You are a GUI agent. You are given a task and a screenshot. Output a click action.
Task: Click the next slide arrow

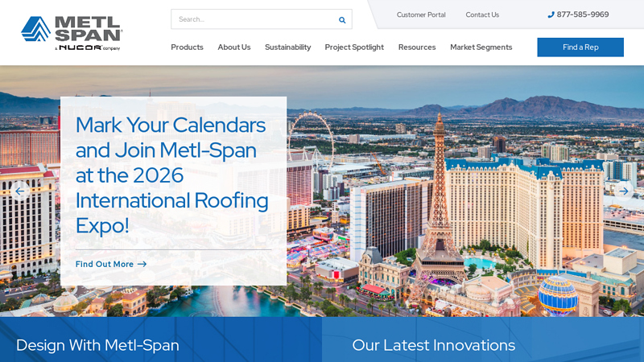click(623, 191)
